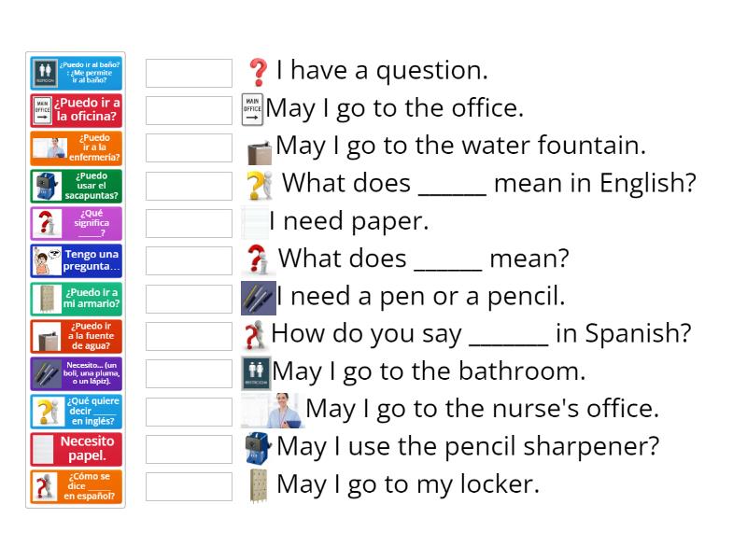Select the "Necesito papel" card
Viewport: 747px width, 560px height.
pos(77,448)
